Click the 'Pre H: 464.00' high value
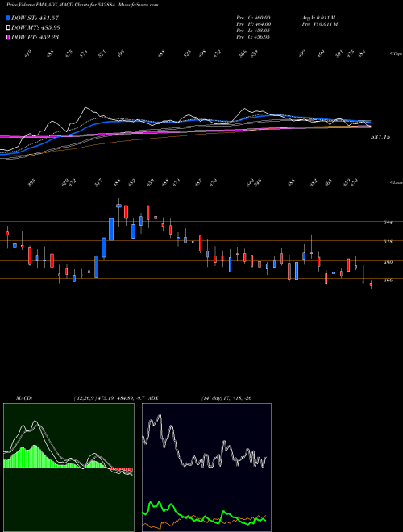Viewport: 403px width, 532px height. 253,24
